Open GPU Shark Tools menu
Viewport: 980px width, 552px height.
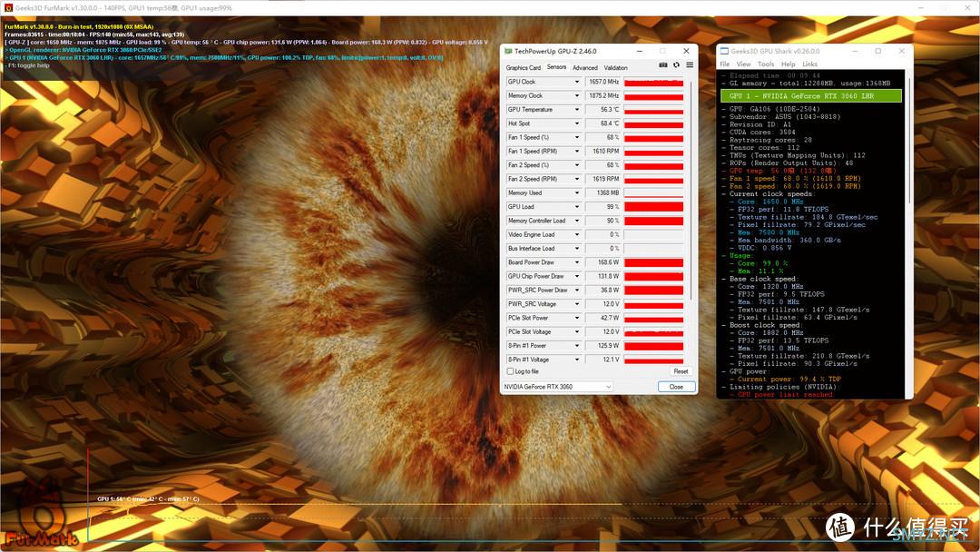click(x=766, y=64)
